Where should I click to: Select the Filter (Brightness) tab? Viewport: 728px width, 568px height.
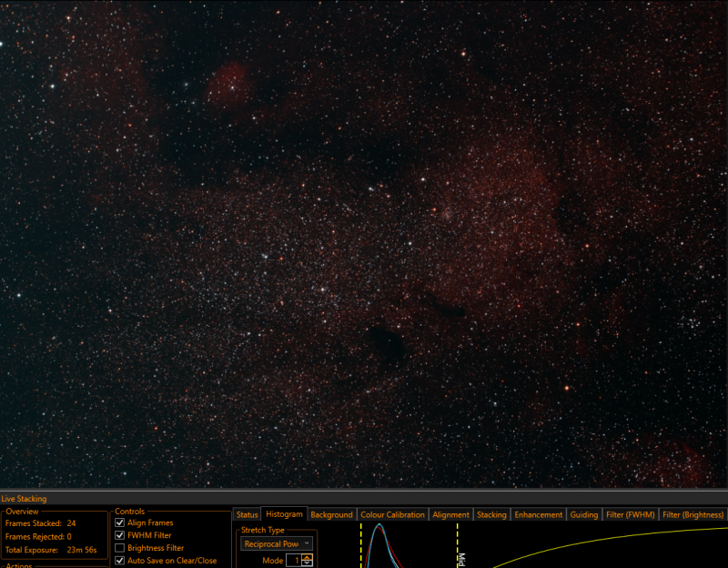[x=693, y=514]
